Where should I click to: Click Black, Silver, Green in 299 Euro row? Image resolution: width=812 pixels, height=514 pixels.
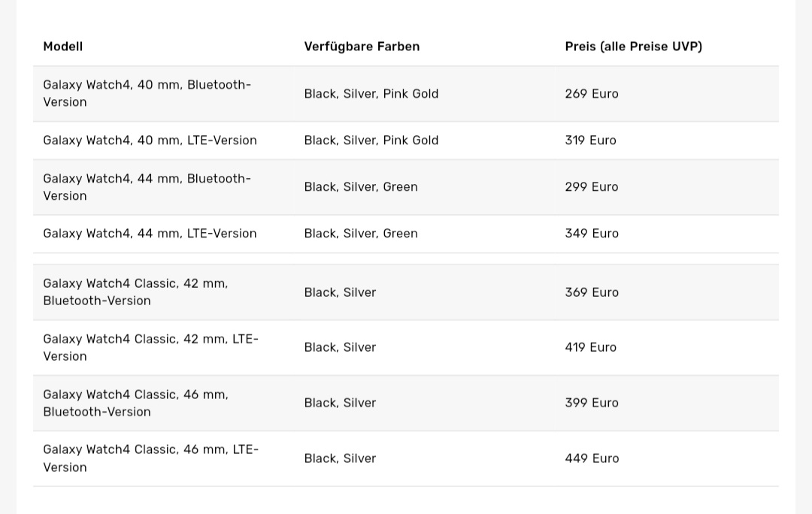361,187
